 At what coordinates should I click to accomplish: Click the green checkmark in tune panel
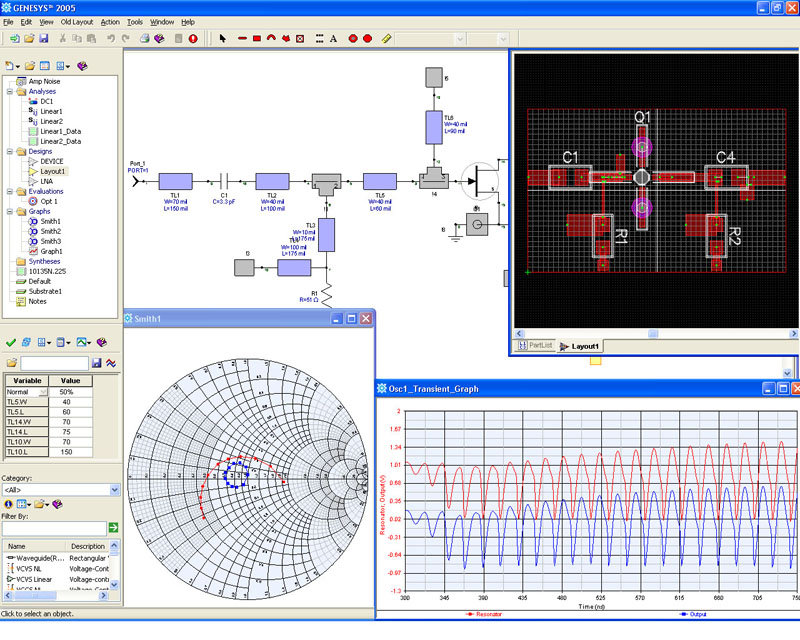point(11,342)
